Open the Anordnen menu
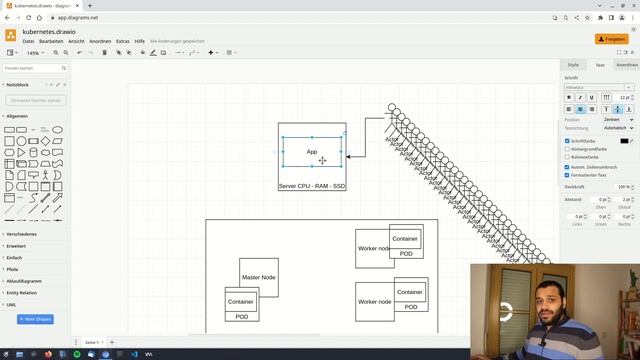640x360 pixels. click(100, 41)
